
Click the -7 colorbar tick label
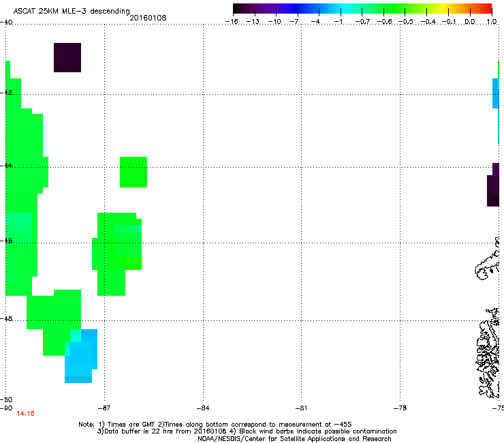click(294, 22)
